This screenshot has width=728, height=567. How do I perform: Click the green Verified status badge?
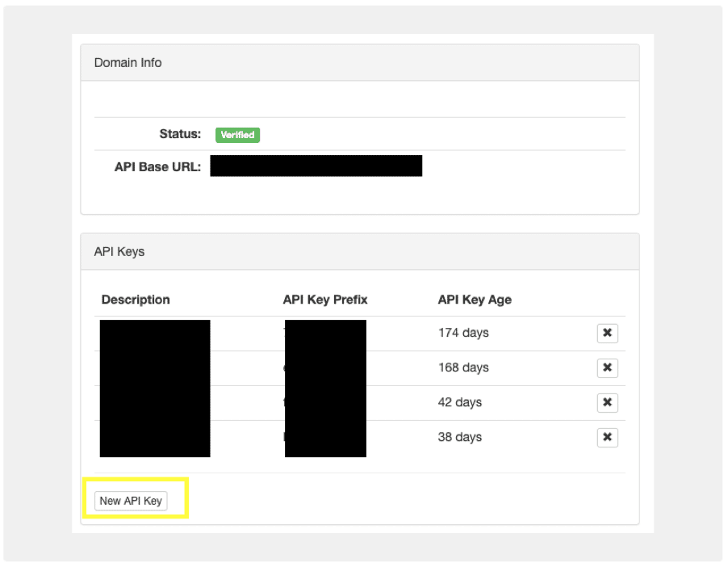click(236, 134)
